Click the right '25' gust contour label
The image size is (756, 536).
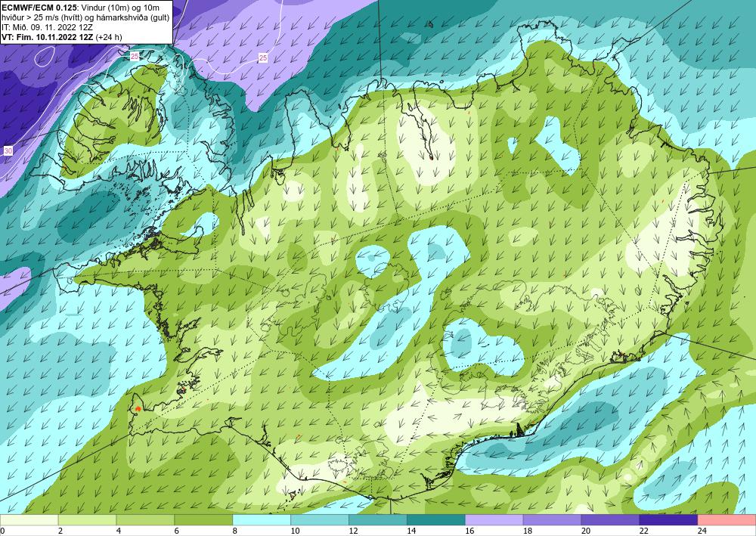[263, 58]
